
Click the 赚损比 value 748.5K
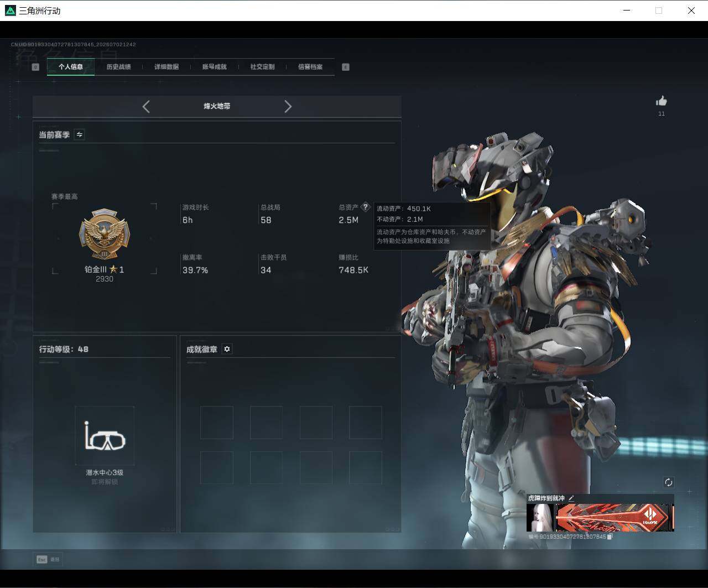(x=353, y=270)
